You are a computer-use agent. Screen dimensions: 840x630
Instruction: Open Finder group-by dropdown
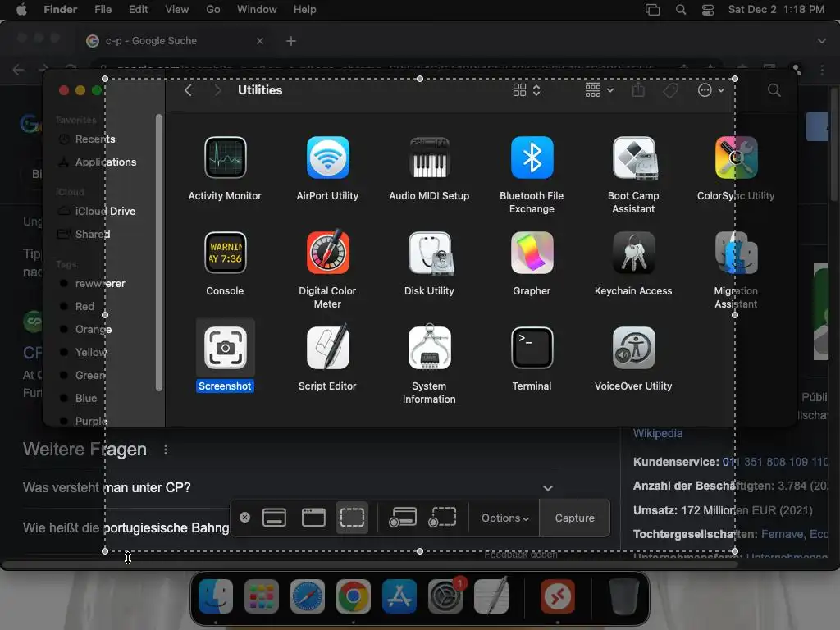(x=599, y=90)
